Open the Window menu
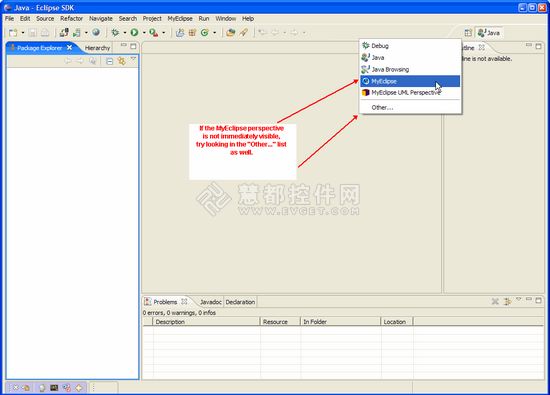Screen dimensions: 550x395 coord(226,19)
